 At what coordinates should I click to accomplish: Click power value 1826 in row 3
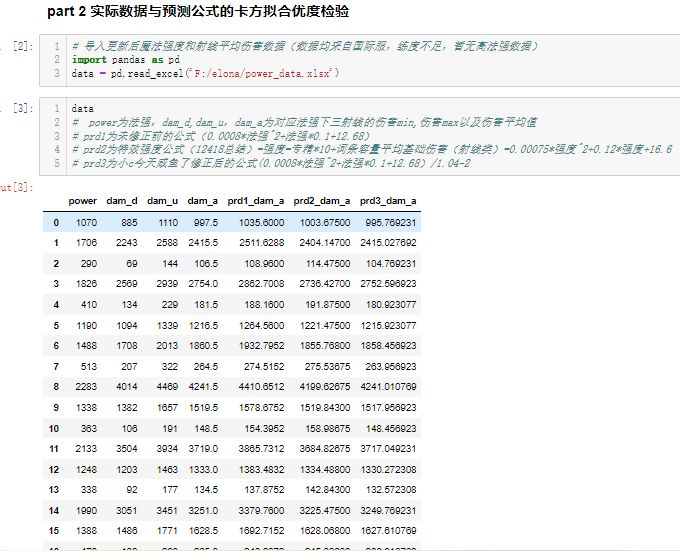86,284
